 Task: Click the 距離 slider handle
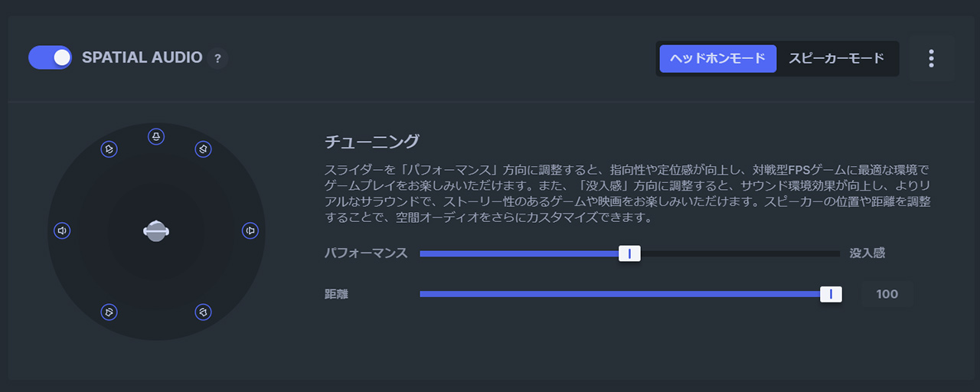click(x=831, y=294)
